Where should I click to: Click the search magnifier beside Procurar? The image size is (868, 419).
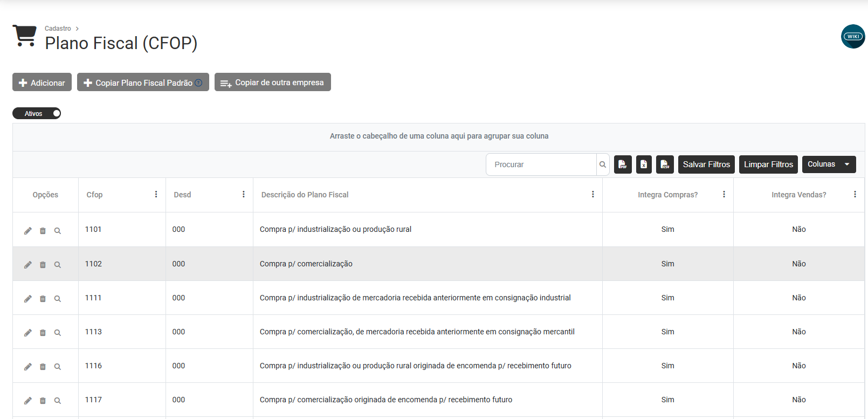603,164
